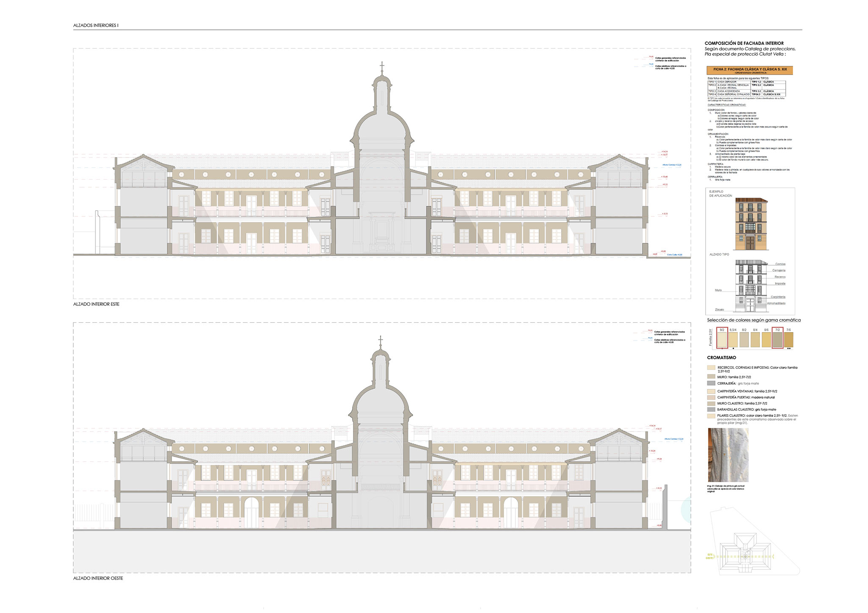Click the CERRAJERÍA gray legend swatch
Image resolution: width=868 pixels, height=613 pixels.
711,383
